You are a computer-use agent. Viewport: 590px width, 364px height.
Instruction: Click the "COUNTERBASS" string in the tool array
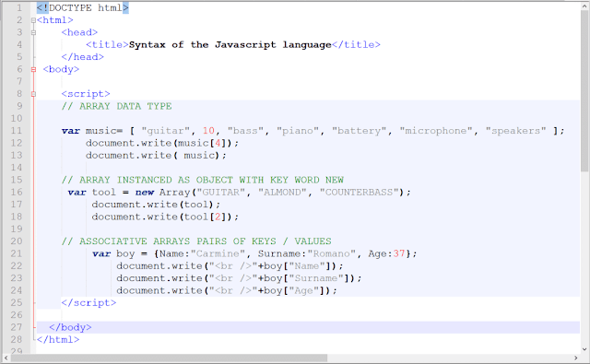[x=360, y=193]
